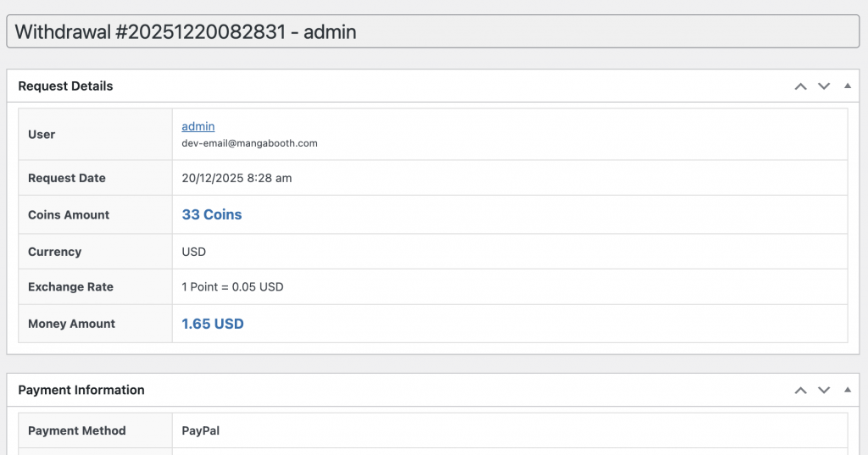The height and width of the screenshot is (455, 868).
Task: Click the Withdrawal title input field
Action: click(432, 33)
